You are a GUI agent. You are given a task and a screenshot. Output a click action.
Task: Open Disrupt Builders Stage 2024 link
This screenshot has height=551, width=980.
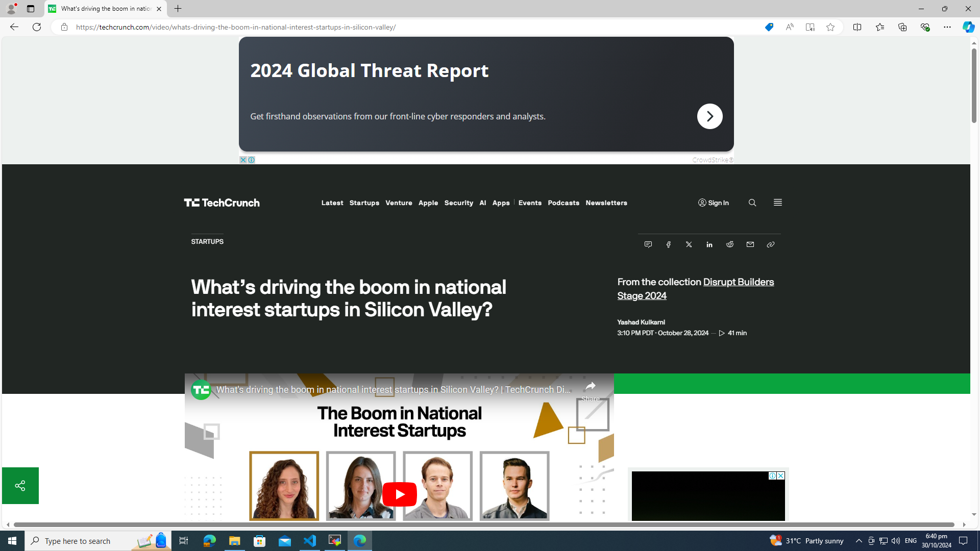[738, 282]
